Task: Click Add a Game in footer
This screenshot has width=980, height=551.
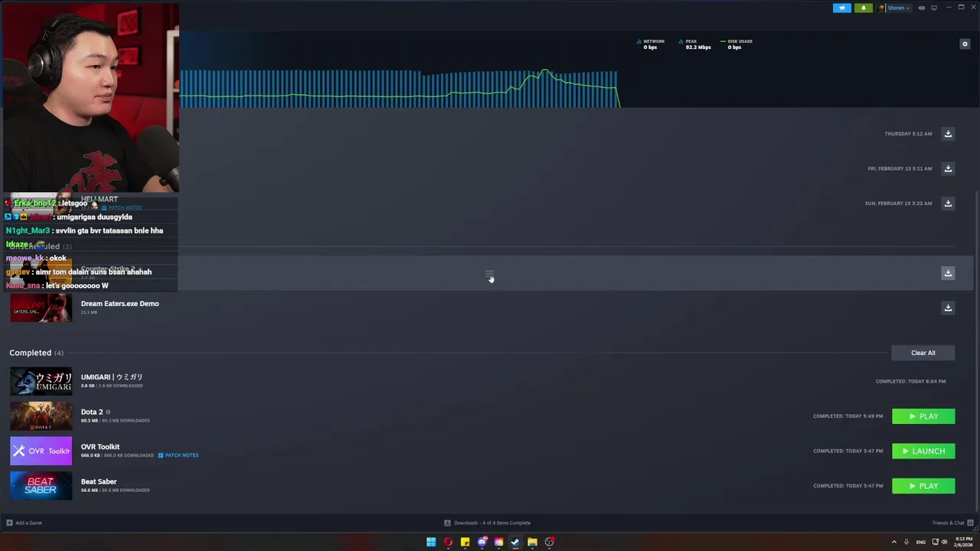Action: point(24,523)
